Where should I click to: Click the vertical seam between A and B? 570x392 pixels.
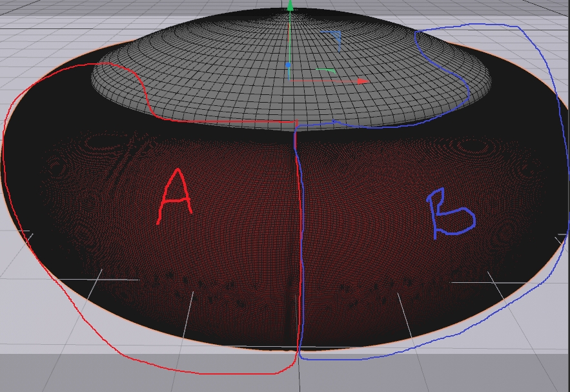point(298,226)
